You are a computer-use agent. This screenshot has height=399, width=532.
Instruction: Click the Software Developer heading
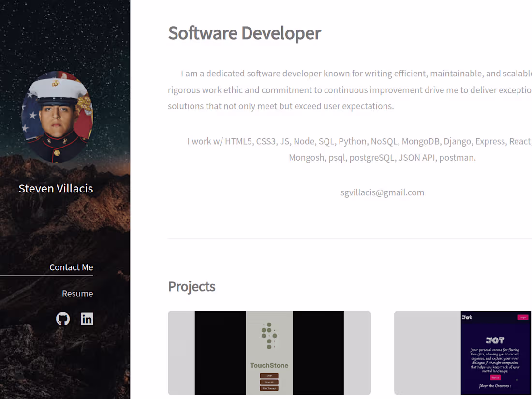(x=245, y=33)
